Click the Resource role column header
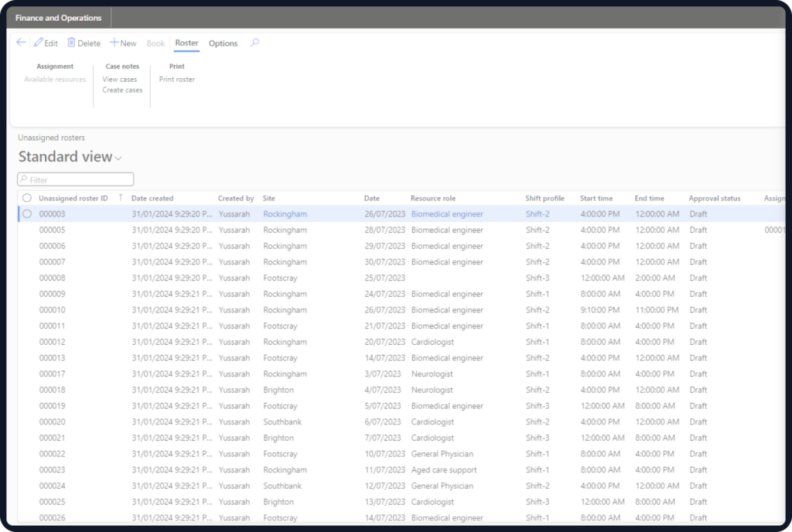 [x=433, y=199]
